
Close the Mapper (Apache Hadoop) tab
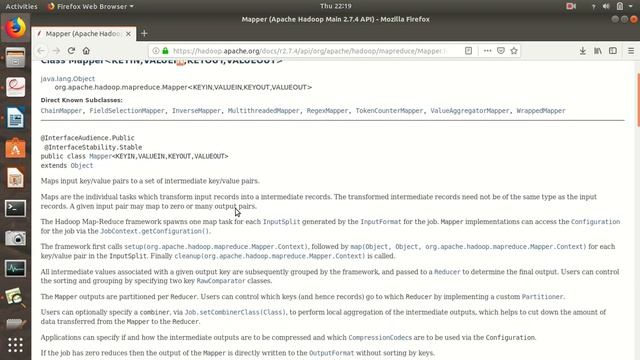coord(128,34)
